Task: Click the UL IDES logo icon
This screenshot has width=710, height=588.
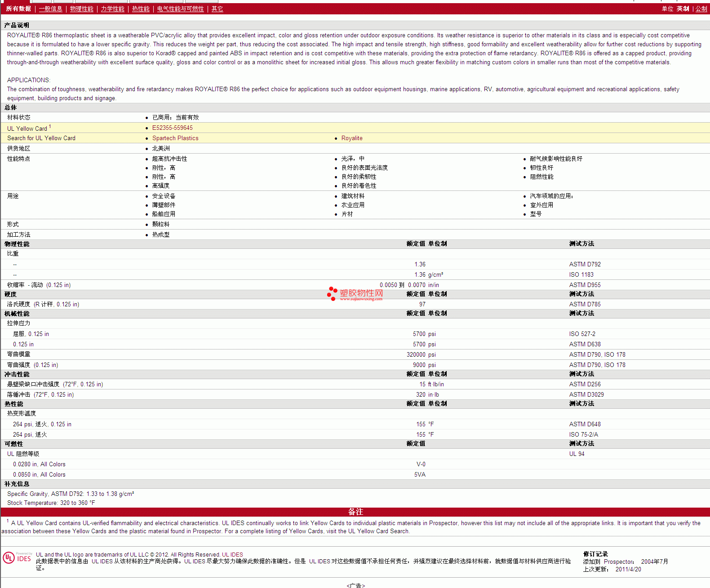Action: [x=18, y=558]
